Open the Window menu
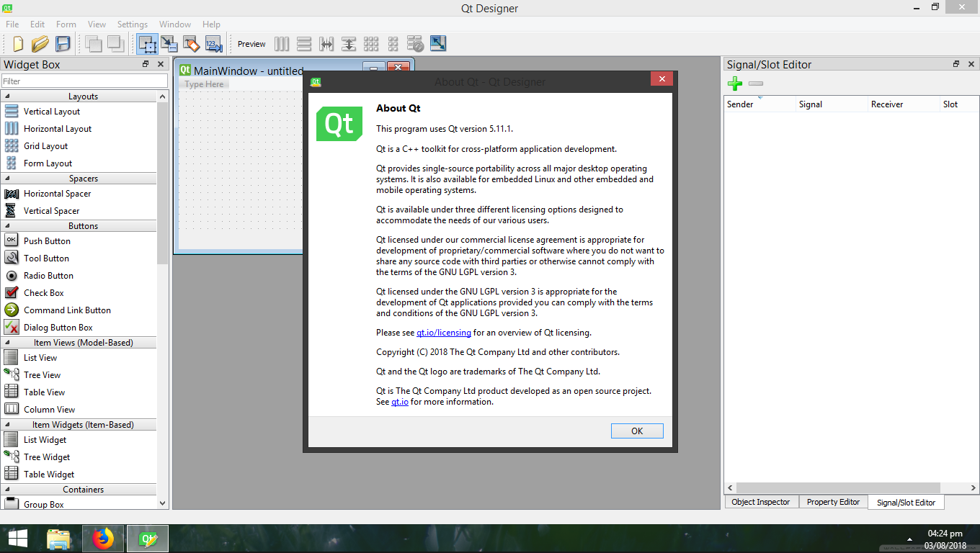Screen dimensions: 980x553 175,24
